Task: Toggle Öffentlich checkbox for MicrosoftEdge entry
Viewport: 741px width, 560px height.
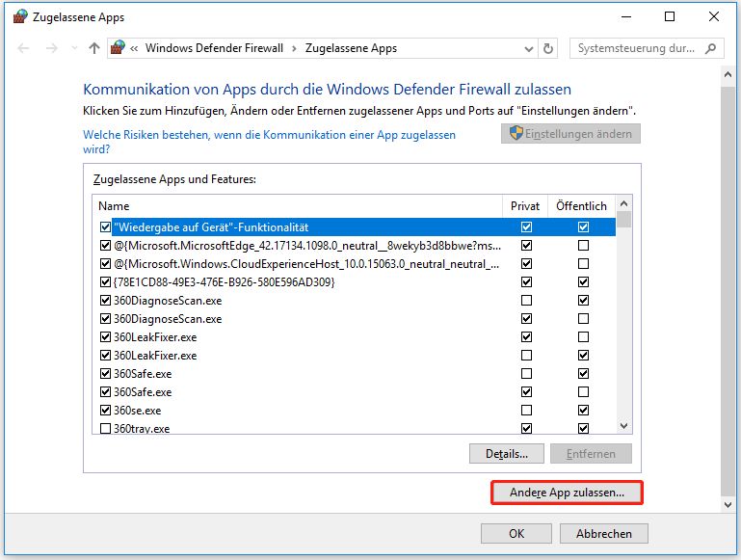Action: 583,245
